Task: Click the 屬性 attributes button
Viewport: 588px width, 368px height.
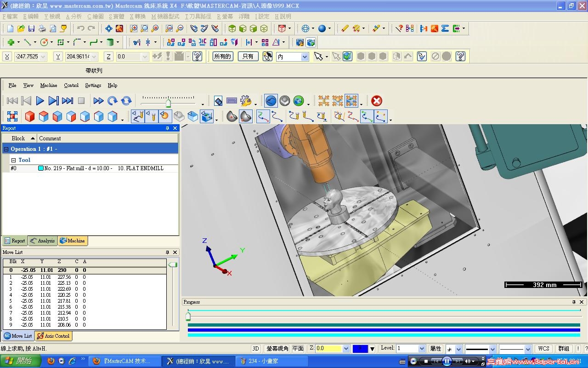Action: coord(435,349)
